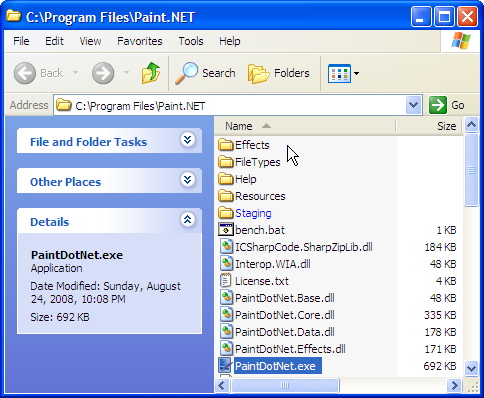
Task: Click the folder icon in address bar
Action: click(x=64, y=105)
